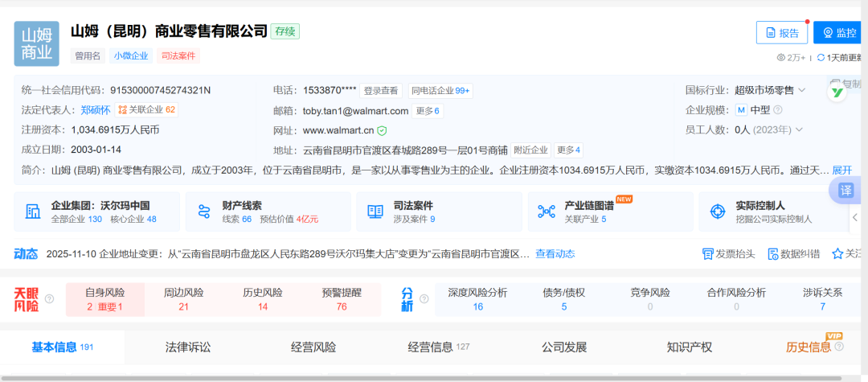
Task: Open the 超级市场零售 industry dropdown
Action: tap(770, 90)
